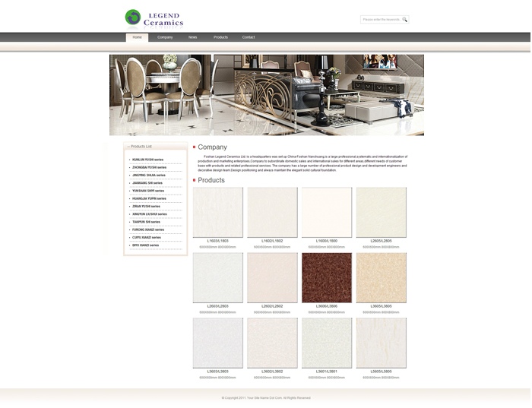
Task: Open the News menu item
Action: click(192, 37)
